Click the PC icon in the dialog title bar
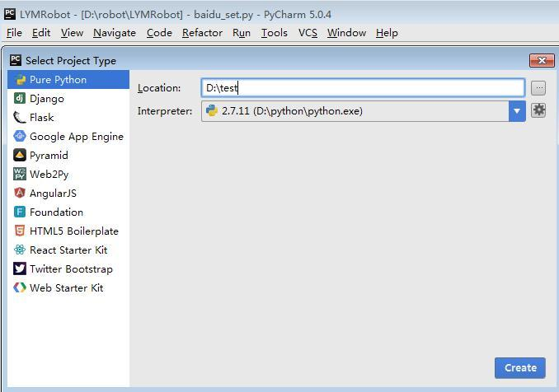The image size is (559, 392). click(x=16, y=60)
